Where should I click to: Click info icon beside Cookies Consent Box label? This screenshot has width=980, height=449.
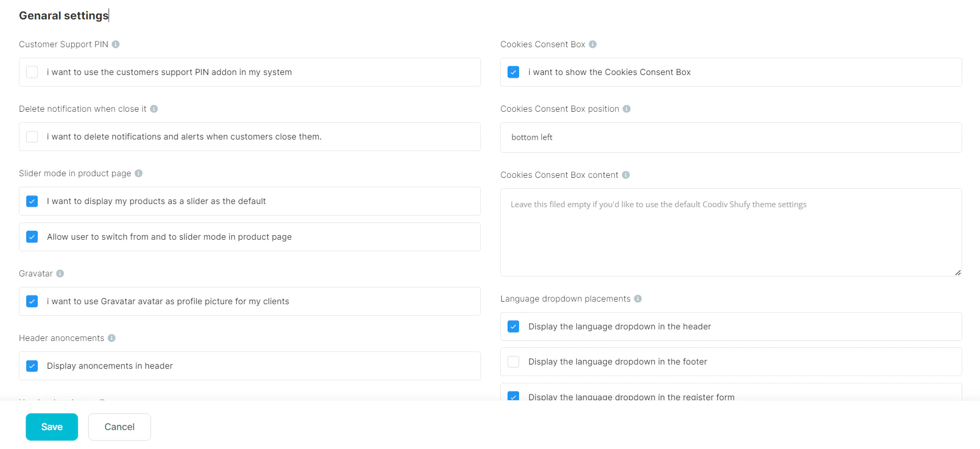pyautogui.click(x=593, y=45)
